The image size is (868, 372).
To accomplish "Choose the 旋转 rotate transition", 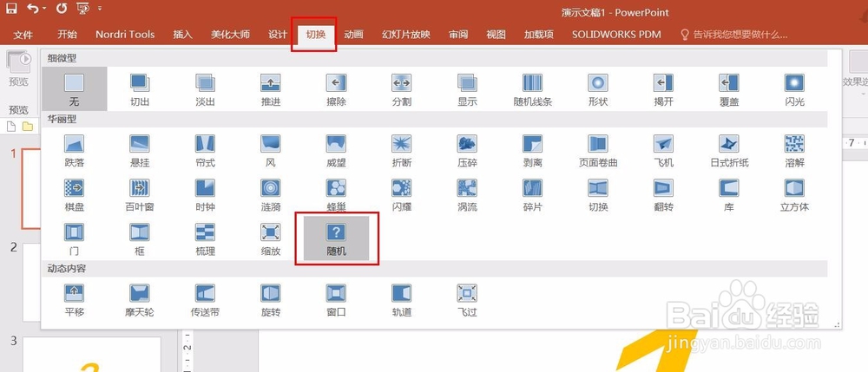I will coord(271,299).
